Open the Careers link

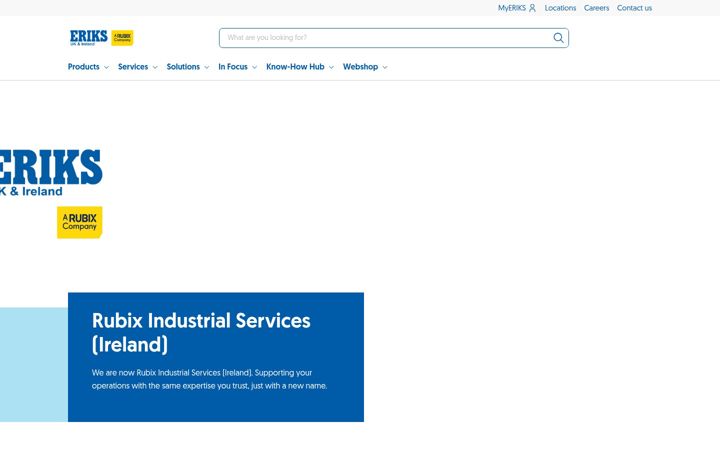point(596,8)
